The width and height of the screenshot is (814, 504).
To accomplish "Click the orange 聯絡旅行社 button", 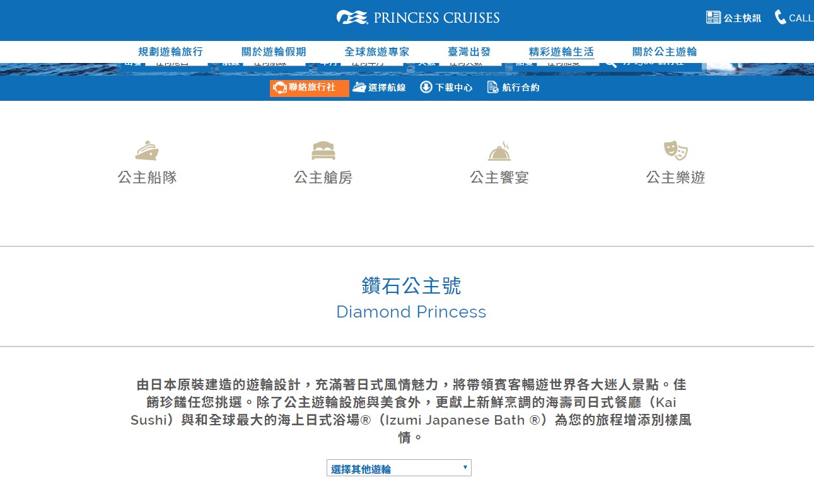I will point(310,88).
